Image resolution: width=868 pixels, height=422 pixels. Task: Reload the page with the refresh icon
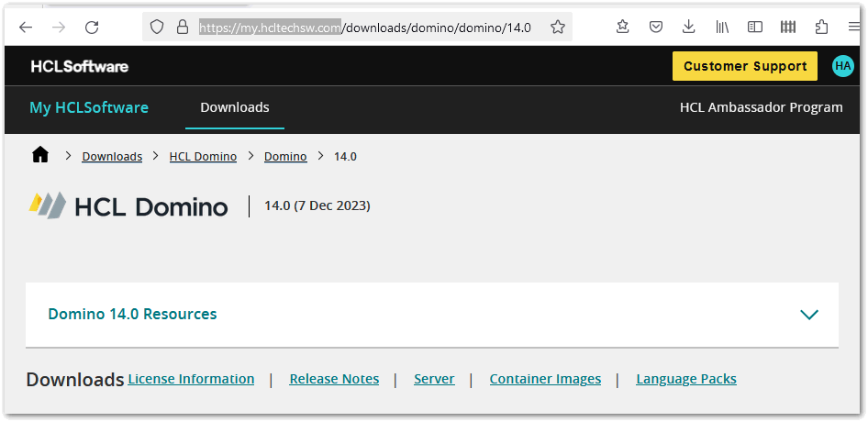[x=92, y=28]
